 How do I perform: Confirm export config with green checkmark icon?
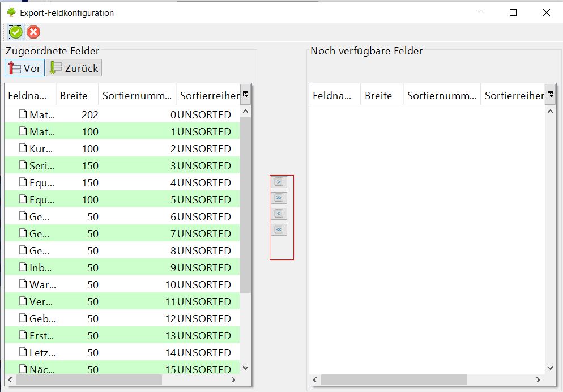16,32
